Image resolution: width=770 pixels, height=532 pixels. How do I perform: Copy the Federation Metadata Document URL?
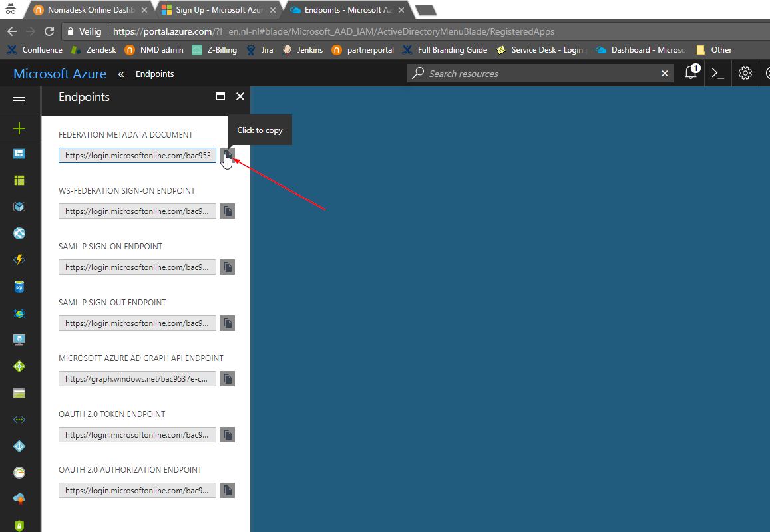coord(227,156)
